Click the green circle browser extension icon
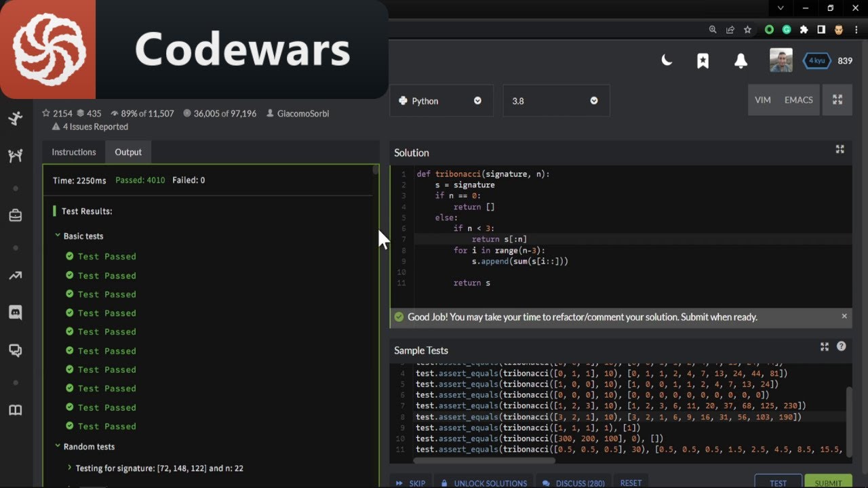This screenshot has width=868, height=488. click(x=769, y=30)
